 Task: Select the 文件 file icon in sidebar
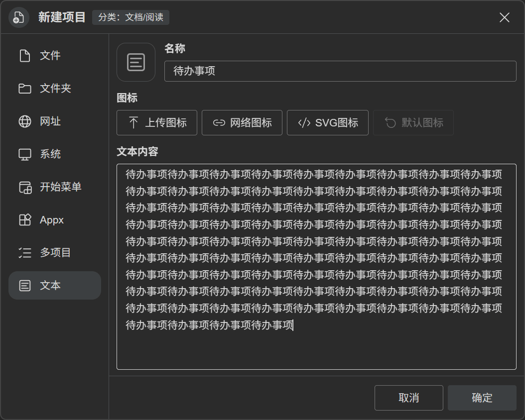click(x=25, y=56)
